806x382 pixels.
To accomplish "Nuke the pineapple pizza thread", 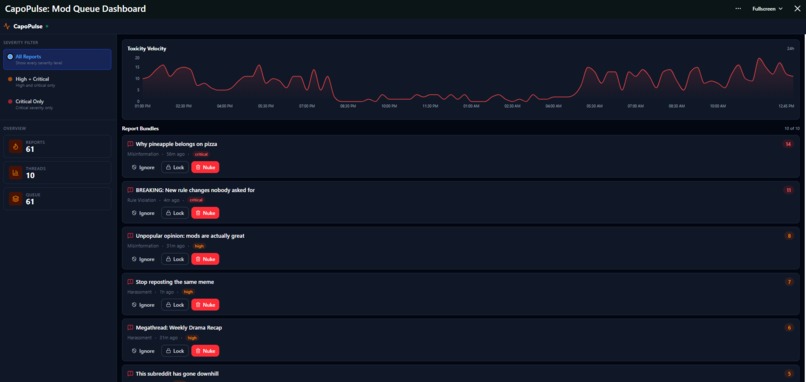I will point(205,167).
